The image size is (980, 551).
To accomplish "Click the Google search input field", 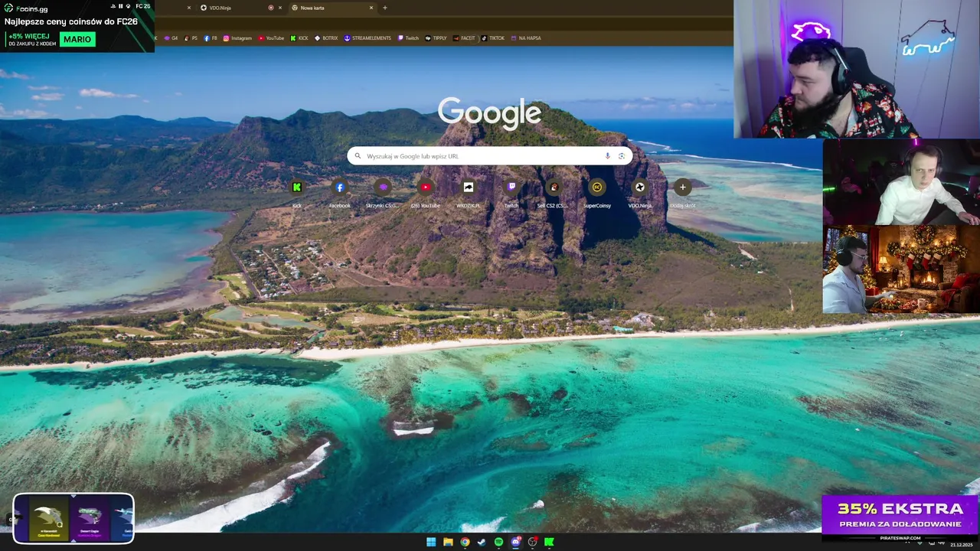I will click(490, 156).
